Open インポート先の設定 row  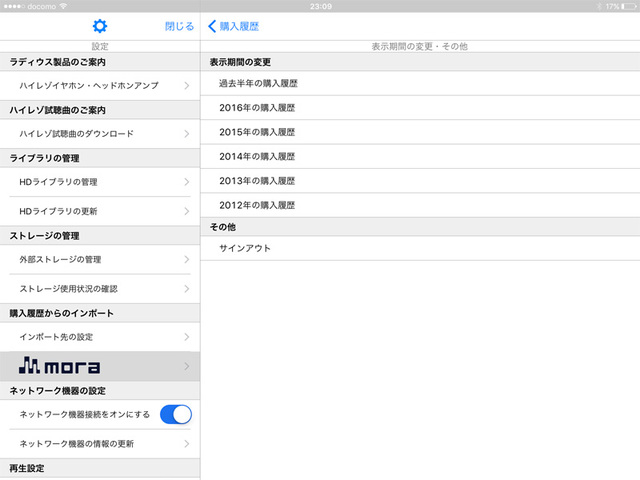pos(100,337)
